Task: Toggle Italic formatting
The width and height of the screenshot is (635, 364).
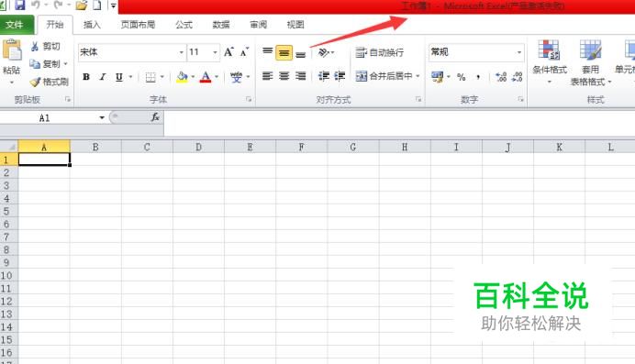Action: click(x=103, y=76)
